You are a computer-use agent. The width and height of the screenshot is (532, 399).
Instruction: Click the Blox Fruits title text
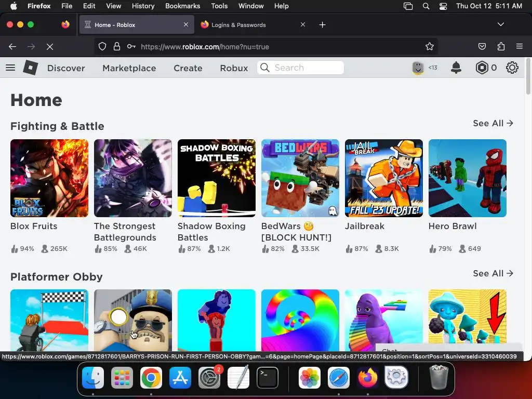click(34, 226)
